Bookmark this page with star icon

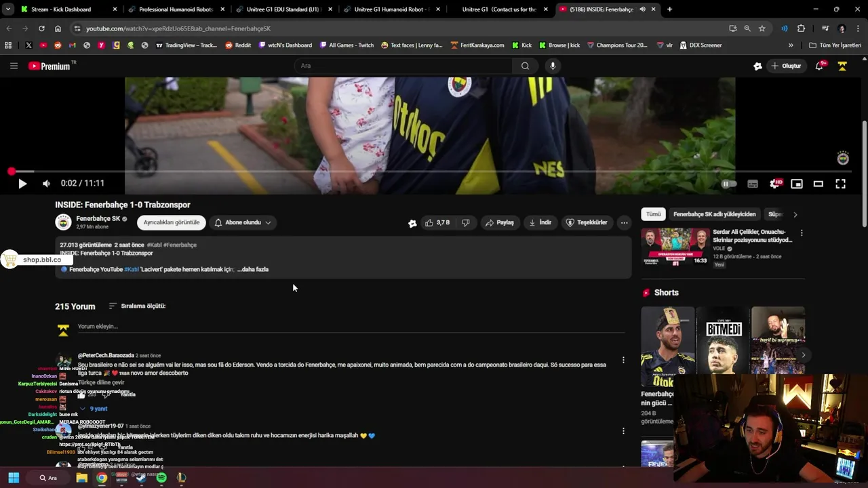click(762, 28)
